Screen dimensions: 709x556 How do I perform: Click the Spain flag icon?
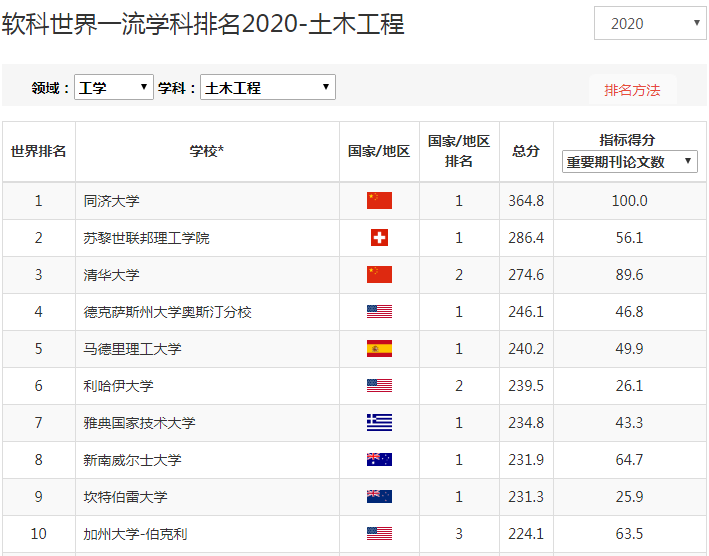click(379, 349)
